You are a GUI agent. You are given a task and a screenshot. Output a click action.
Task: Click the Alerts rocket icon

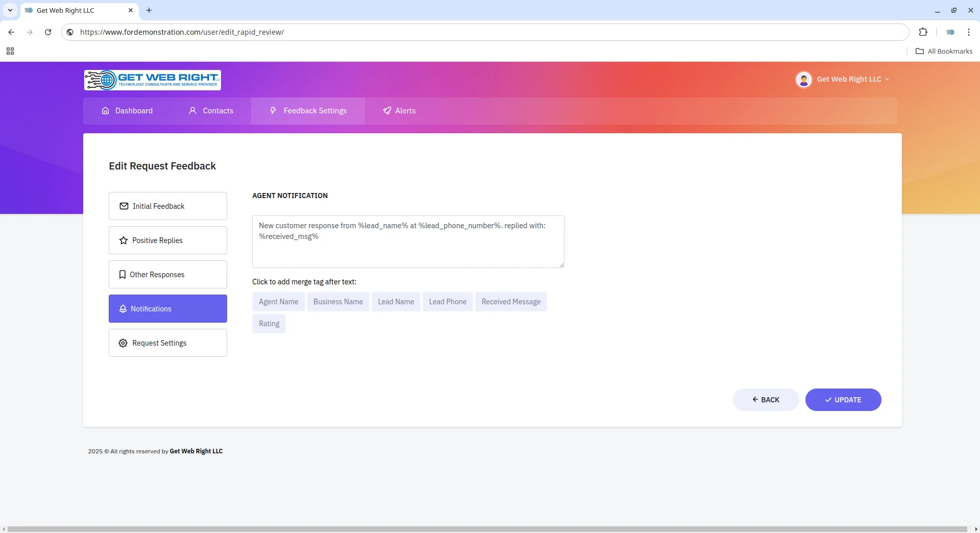click(x=387, y=111)
